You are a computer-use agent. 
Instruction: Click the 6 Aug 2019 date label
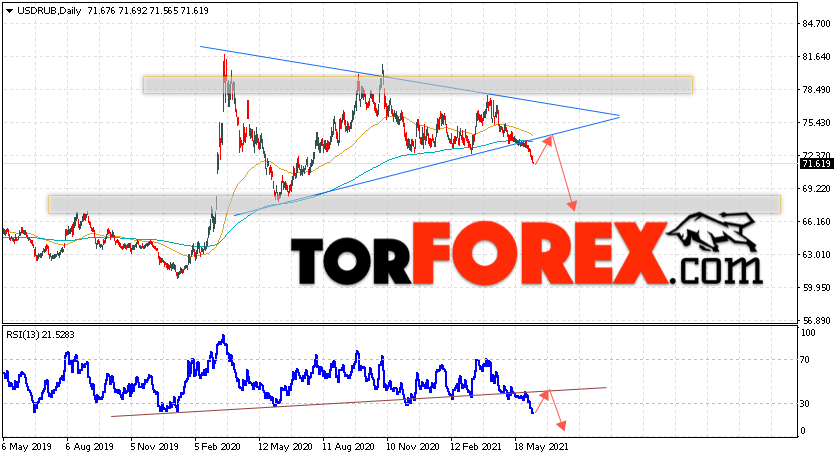pos(89,446)
